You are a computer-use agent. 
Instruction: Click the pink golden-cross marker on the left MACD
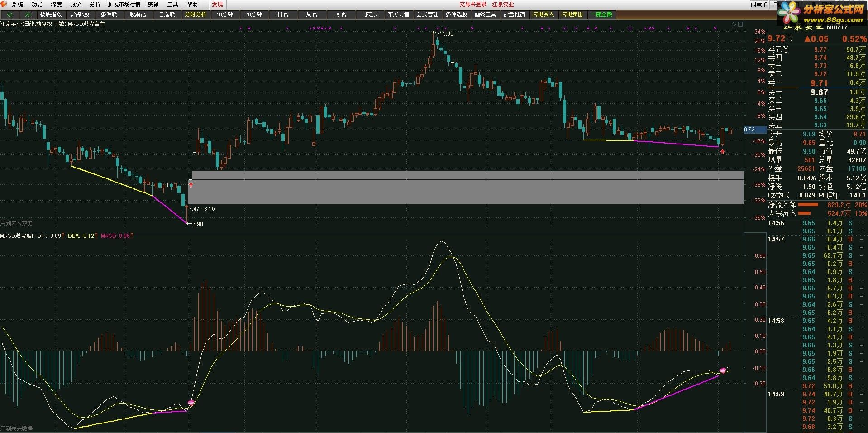191,402
